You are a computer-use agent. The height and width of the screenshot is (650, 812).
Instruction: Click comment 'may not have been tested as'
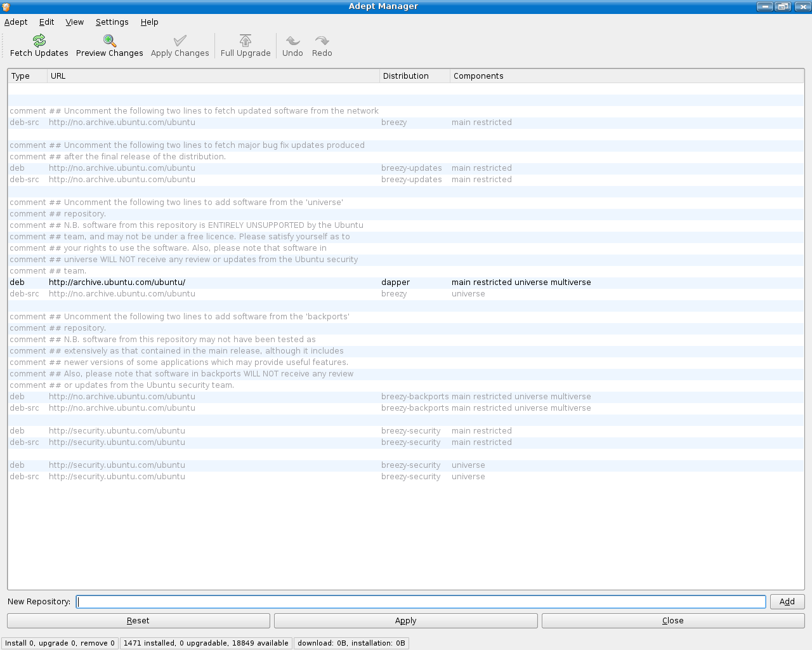click(x=182, y=340)
